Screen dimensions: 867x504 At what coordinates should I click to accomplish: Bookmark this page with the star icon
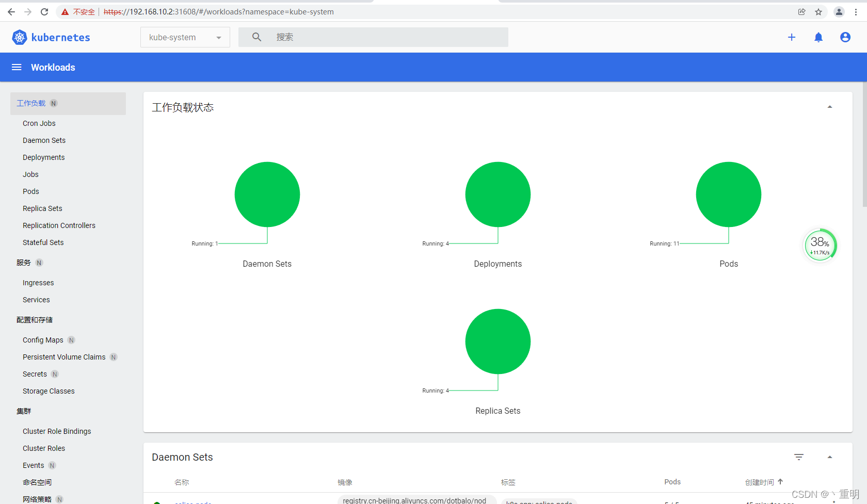[818, 12]
